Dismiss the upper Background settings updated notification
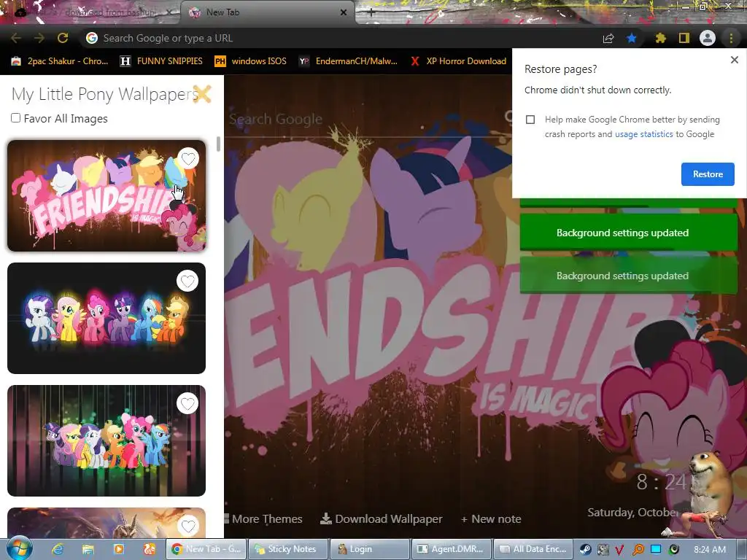Image resolution: width=747 pixels, height=560 pixels. click(628, 233)
